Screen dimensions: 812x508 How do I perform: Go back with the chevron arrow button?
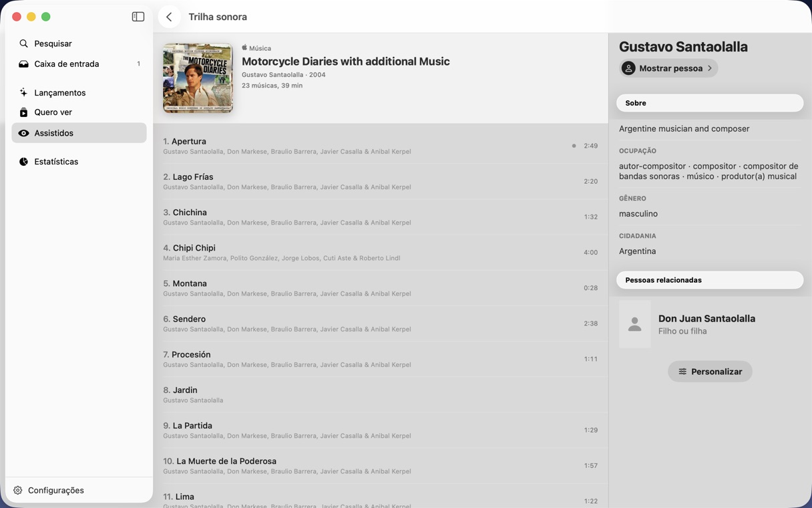coord(169,17)
